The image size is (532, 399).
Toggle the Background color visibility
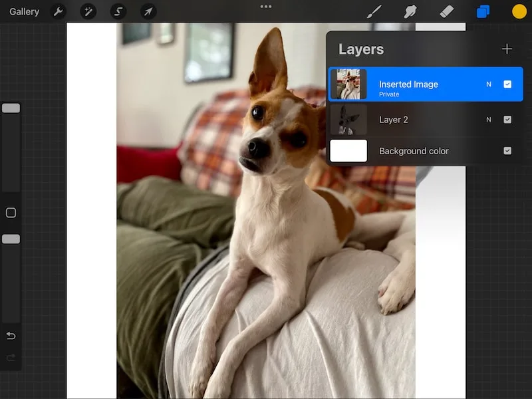(507, 151)
